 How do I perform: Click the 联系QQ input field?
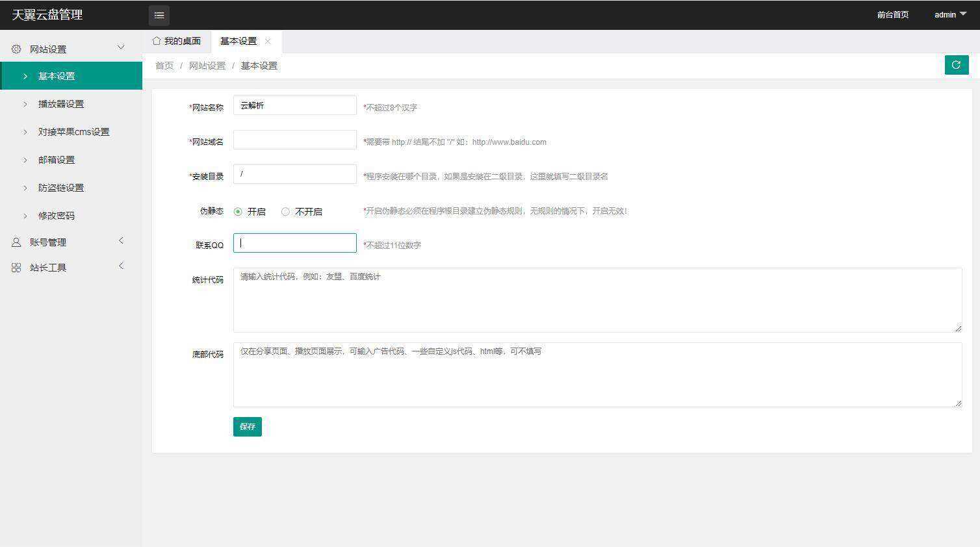tap(294, 242)
